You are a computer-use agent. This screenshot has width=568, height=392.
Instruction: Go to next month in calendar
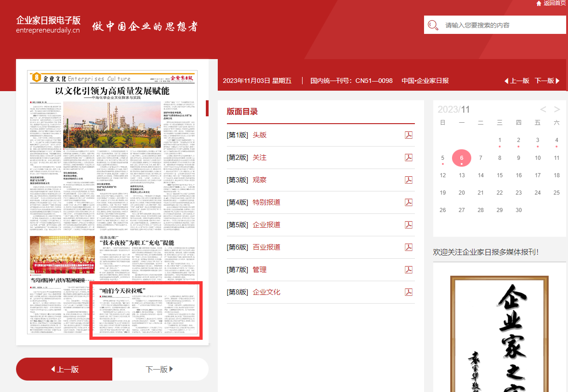(557, 109)
